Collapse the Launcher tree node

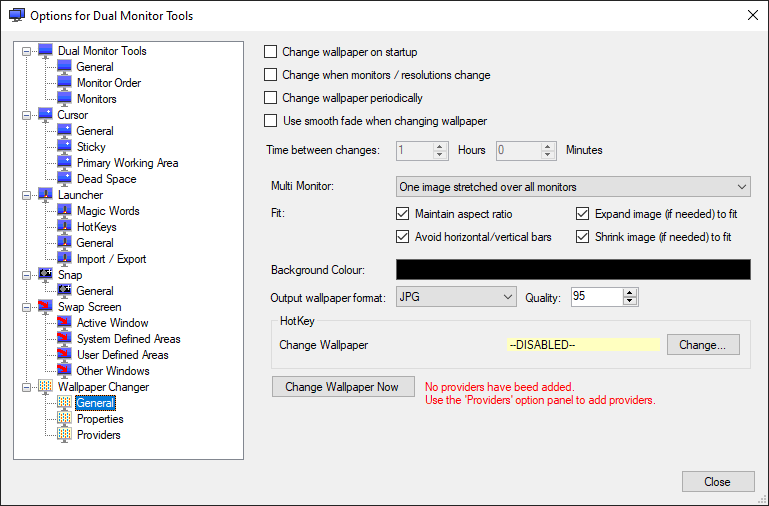(x=26, y=195)
